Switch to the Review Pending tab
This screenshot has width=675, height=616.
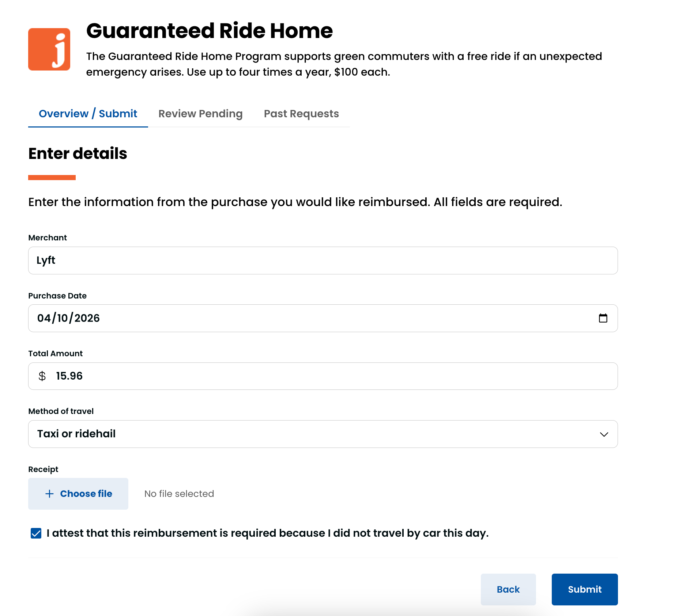pyautogui.click(x=200, y=114)
